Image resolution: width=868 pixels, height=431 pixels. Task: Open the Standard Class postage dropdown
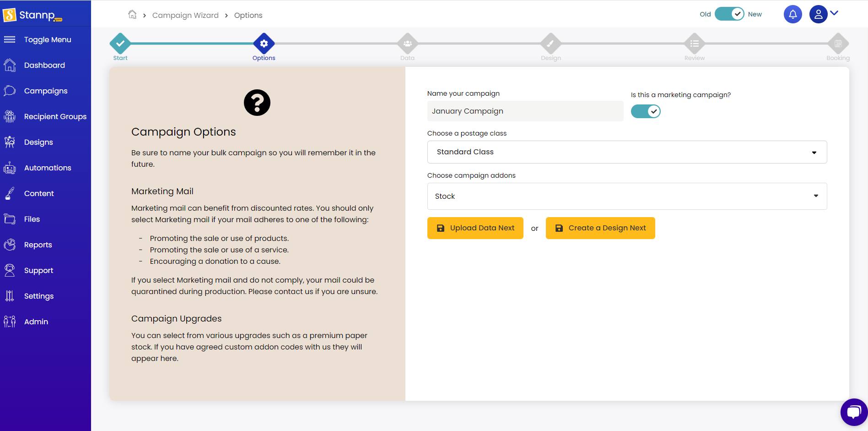(x=627, y=152)
